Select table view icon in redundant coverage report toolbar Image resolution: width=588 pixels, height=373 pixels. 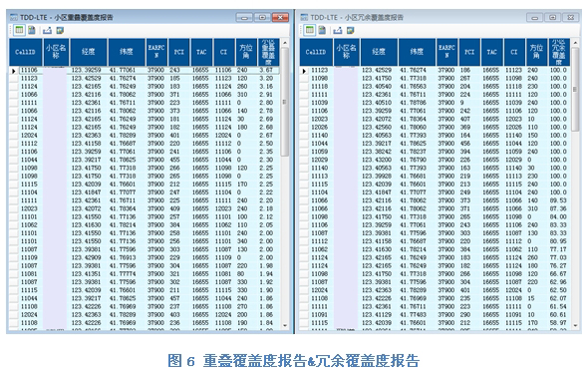[310, 30]
